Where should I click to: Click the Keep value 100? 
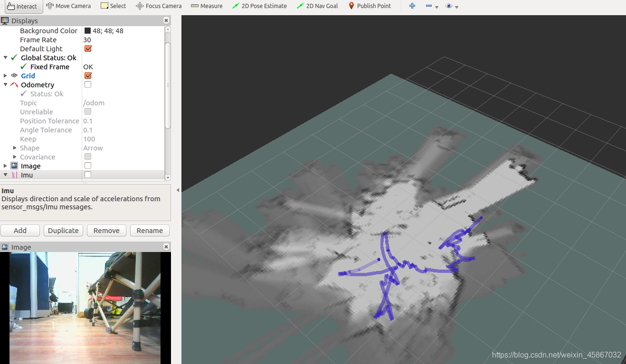pos(89,139)
